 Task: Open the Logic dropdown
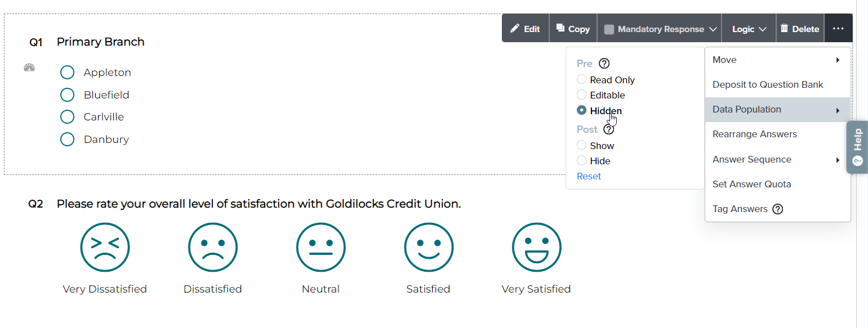point(749,29)
